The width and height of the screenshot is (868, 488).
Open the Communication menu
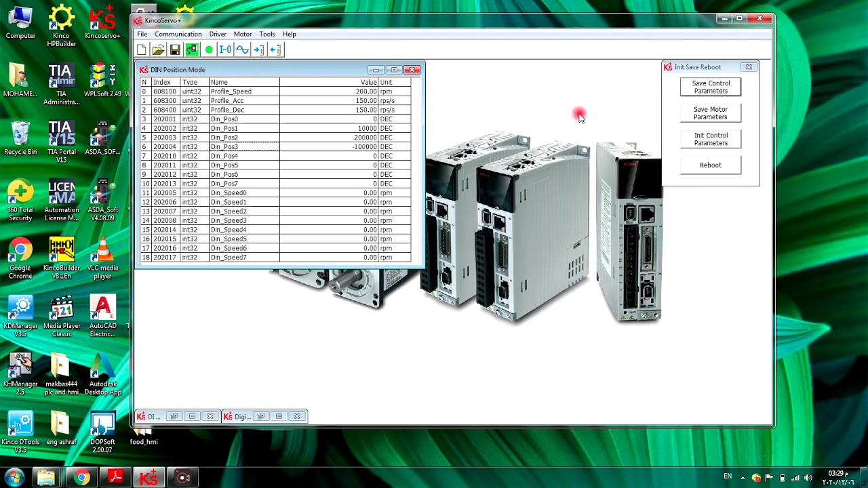[x=178, y=34]
